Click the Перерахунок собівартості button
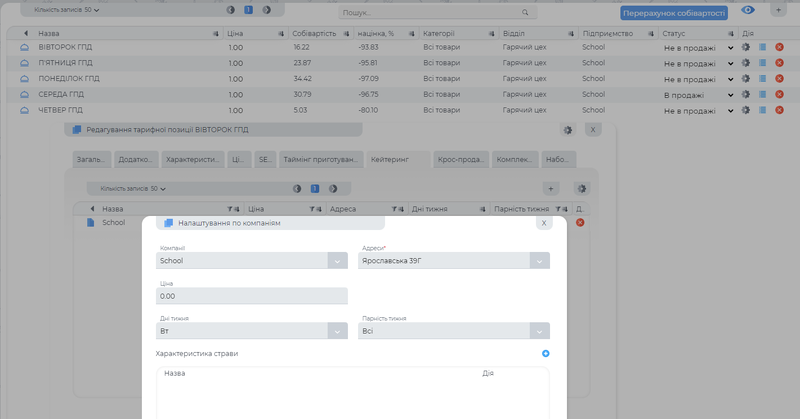Image resolution: width=800 pixels, height=419 pixels. (x=673, y=13)
